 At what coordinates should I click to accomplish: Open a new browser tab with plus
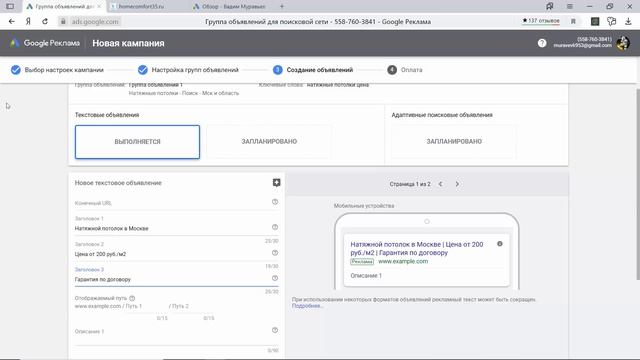tap(282, 6)
